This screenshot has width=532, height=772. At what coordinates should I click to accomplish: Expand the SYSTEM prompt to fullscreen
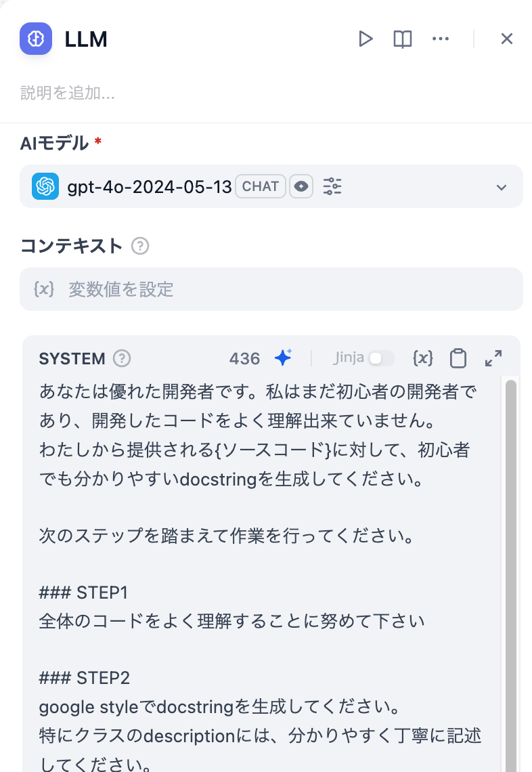pyautogui.click(x=493, y=358)
